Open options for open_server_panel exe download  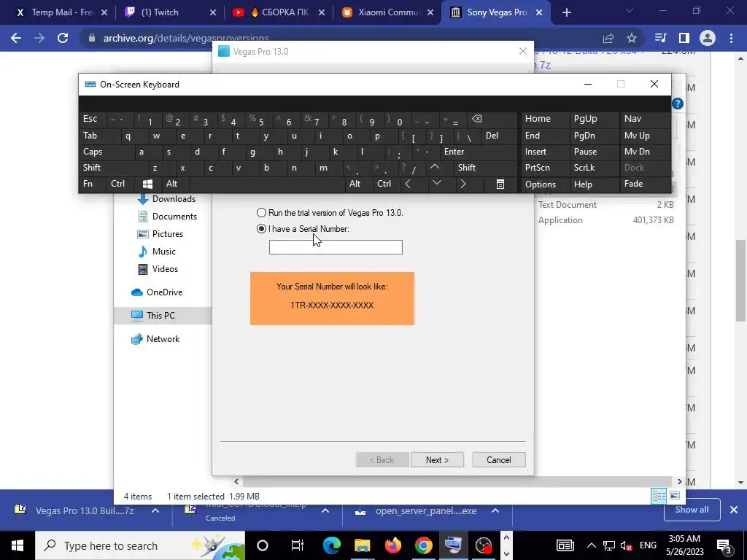495,510
